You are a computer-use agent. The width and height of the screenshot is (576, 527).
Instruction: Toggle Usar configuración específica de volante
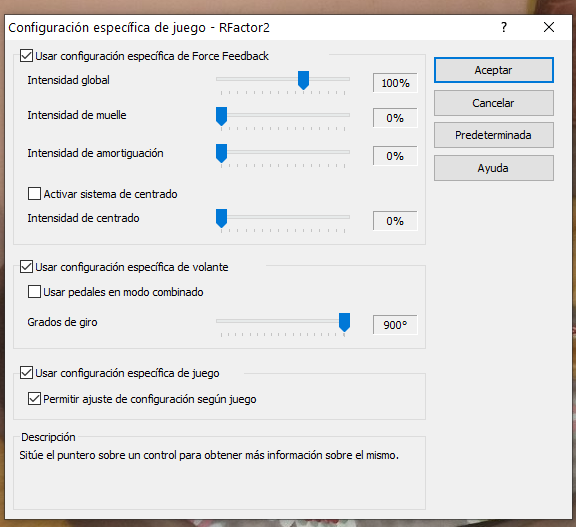point(26,267)
